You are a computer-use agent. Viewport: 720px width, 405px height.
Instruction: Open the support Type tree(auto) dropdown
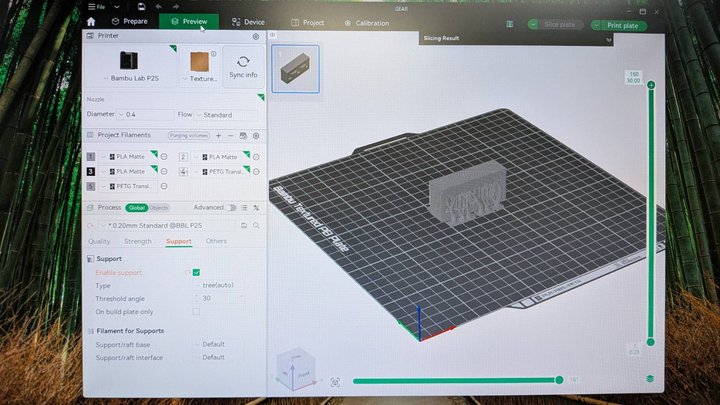coord(219,285)
